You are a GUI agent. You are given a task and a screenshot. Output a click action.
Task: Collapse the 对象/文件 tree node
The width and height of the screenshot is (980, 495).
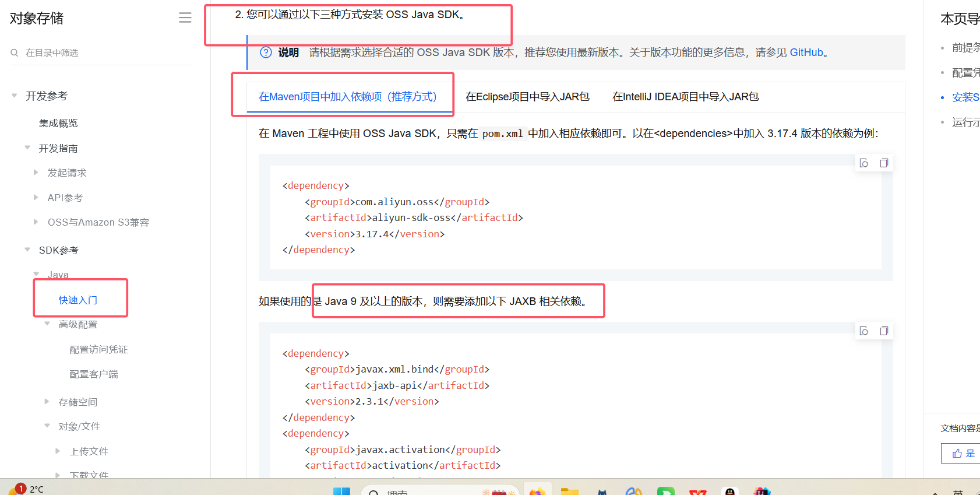tap(47, 426)
